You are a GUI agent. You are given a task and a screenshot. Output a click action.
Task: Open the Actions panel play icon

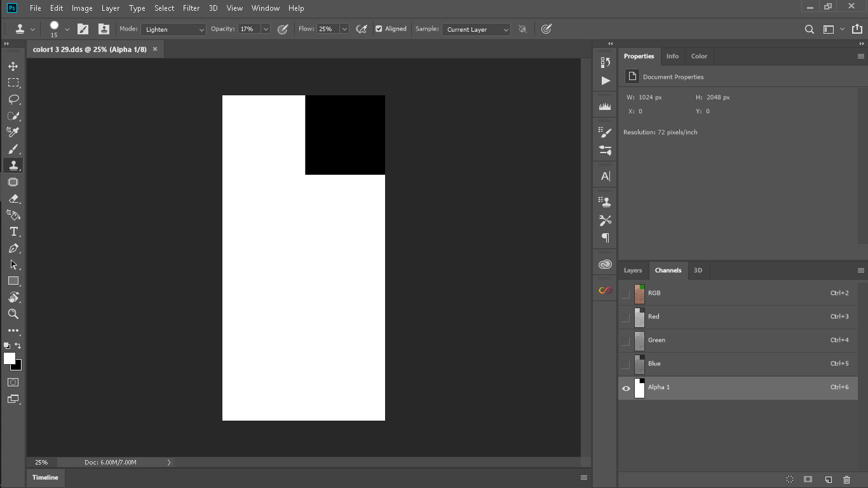click(x=606, y=81)
